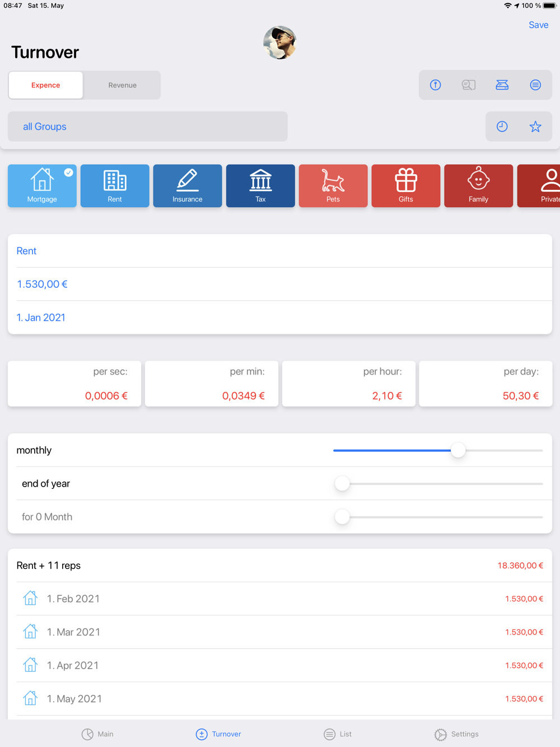Switch to the Revenue segment
This screenshot has height=747, width=560.
pyautogui.click(x=122, y=85)
